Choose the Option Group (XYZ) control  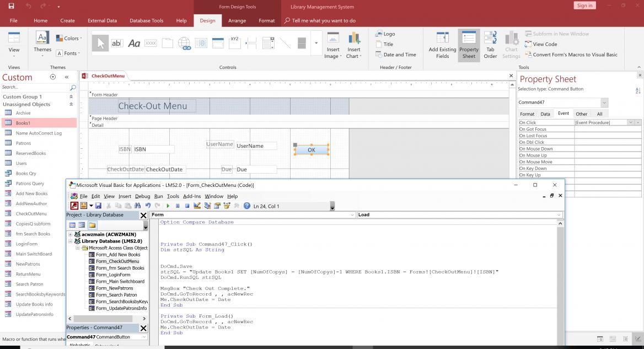point(234,42)
